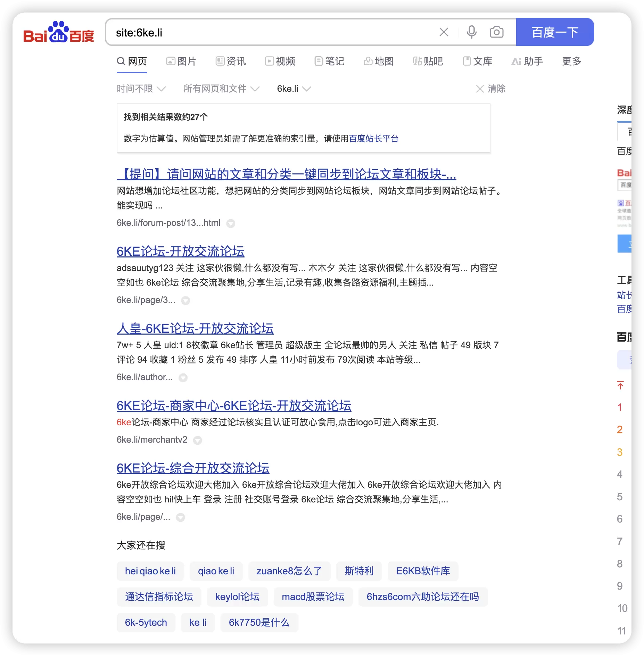Click the 6ke.li/forum-post/13...html URL
Viewport: 644px width, 656px height.
point(168,223)
